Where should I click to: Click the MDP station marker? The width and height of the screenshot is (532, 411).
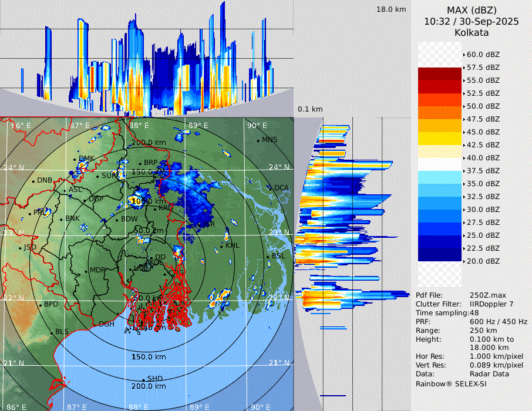86,271
